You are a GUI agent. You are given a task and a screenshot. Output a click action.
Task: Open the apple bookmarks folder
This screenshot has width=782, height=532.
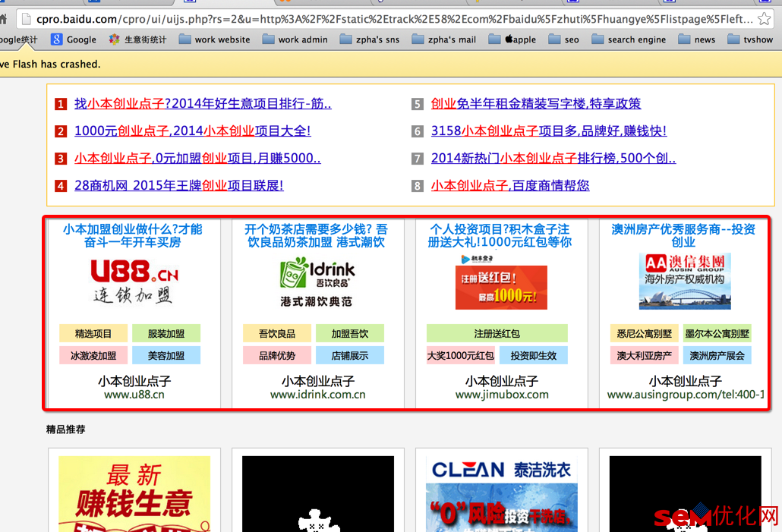coord(512,39)
